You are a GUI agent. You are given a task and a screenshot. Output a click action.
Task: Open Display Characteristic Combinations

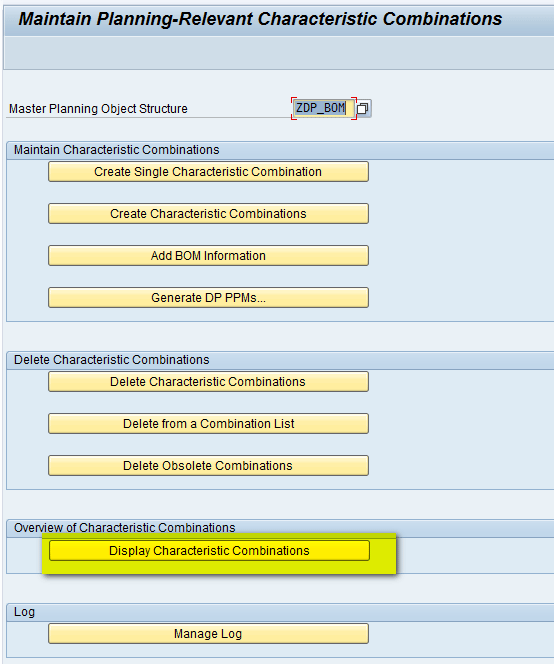(x=209, y=551)
